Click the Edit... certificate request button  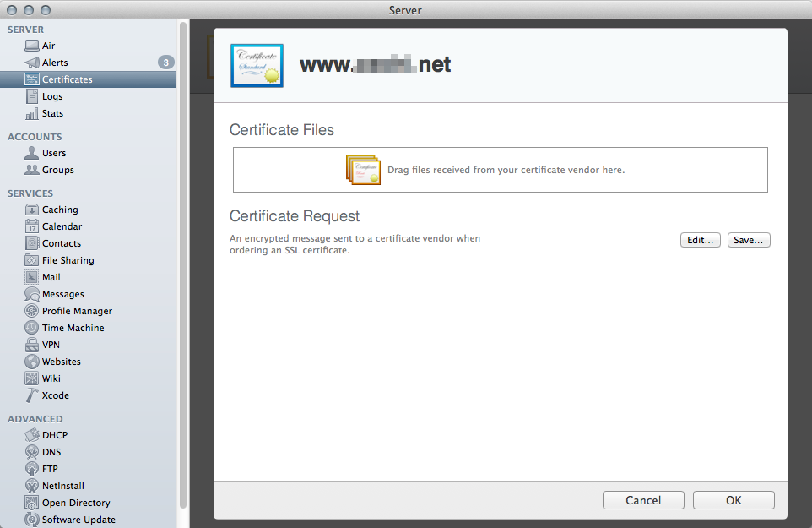tap(700, 240)
